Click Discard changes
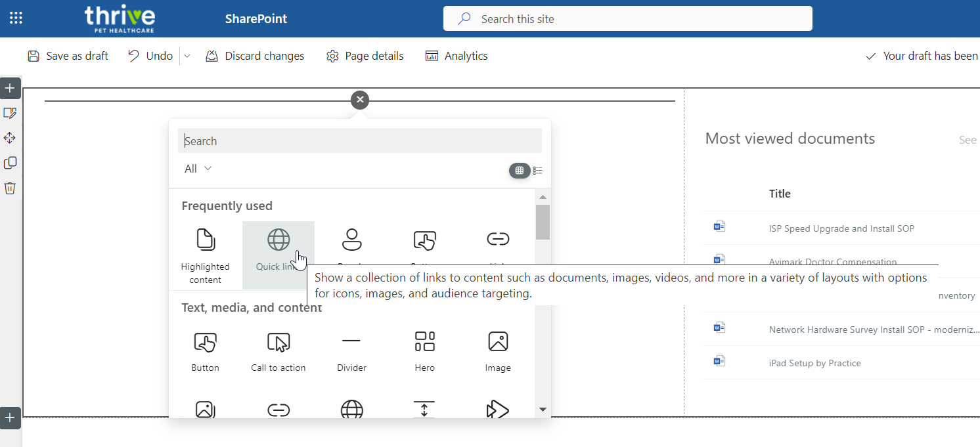This screenshot has width=980, height=447. point(255,56)
